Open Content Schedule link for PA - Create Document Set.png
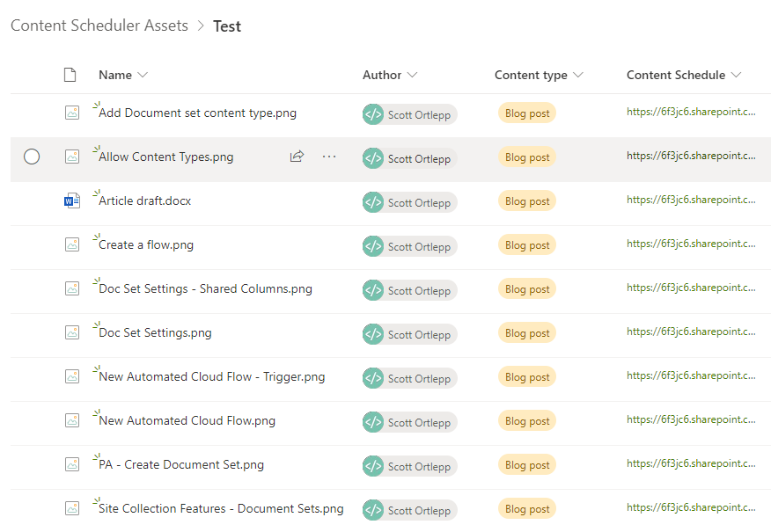771x532 pixels. (691, 463)
